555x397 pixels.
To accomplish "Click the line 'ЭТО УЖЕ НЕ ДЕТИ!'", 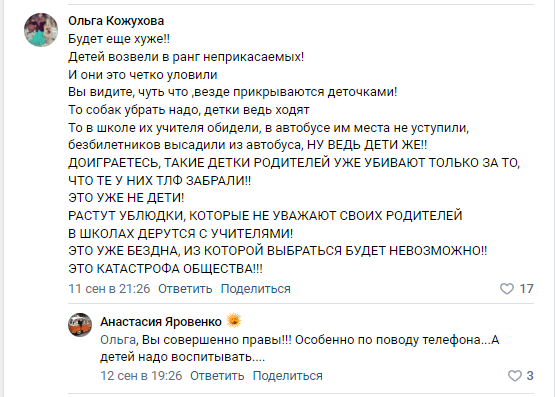I will (x=126, y=198).
